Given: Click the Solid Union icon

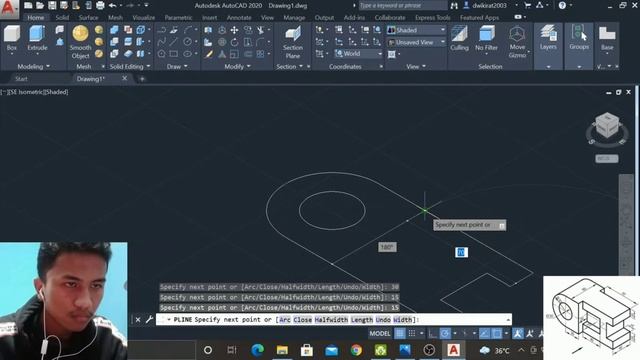Looking at the screenshot, I should tap(114, 30).
